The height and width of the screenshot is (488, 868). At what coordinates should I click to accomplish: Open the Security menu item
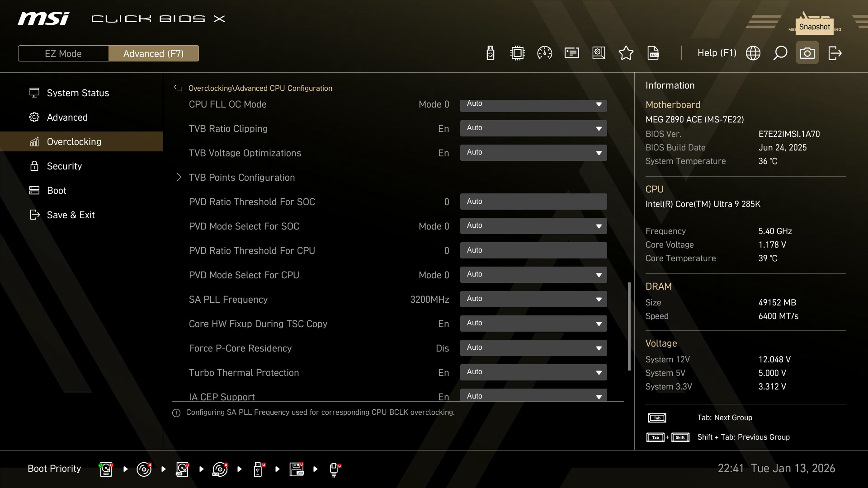click(64, 166)
